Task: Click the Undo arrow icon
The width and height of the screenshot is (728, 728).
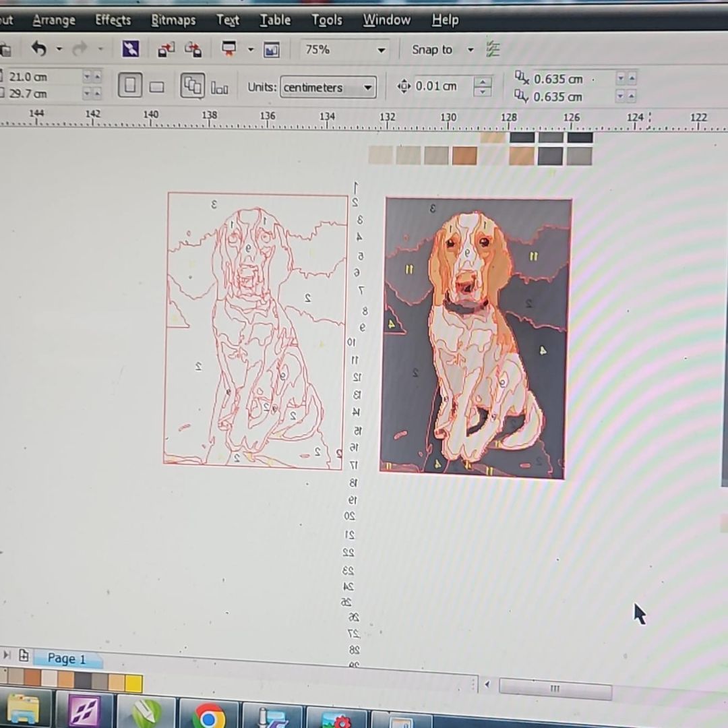Action: coord(39,49)
